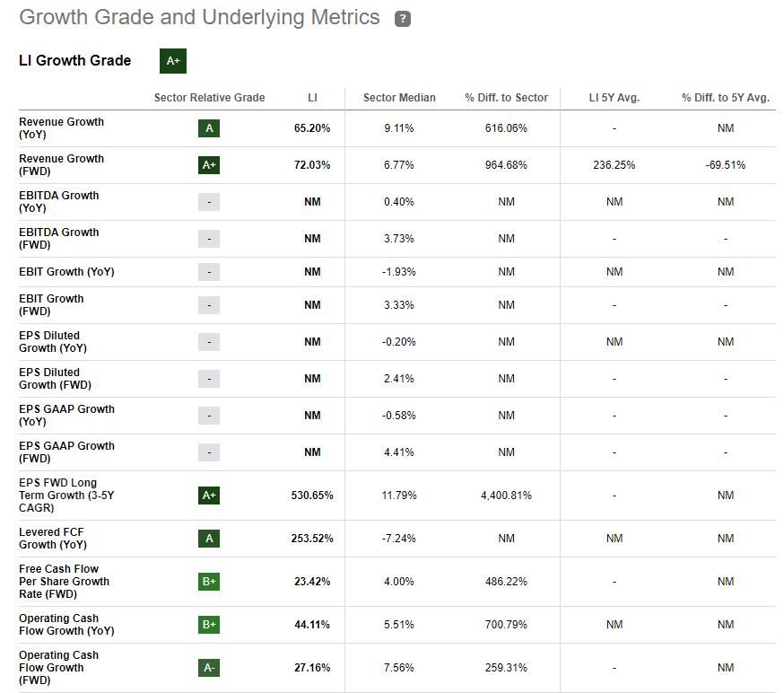This screenshot has height=693, width=784.
Task: Click the EPS GAAP Growth (FWD) row label
Action: click(x=66, y=452)
